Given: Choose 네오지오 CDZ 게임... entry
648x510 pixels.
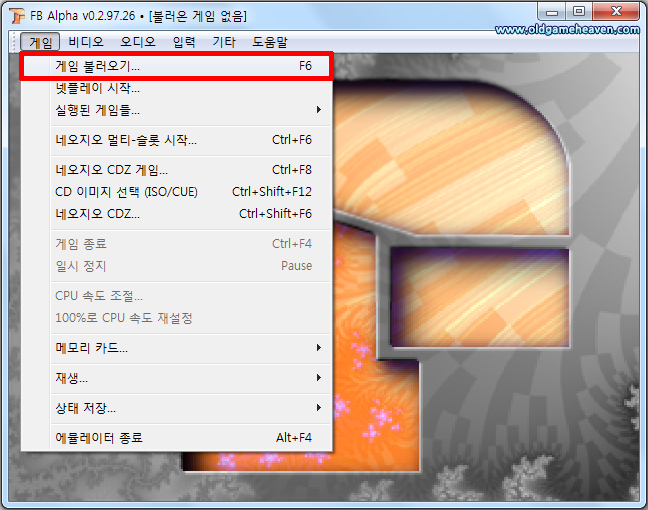Looking at the screenshot, I should click(176, 170).
